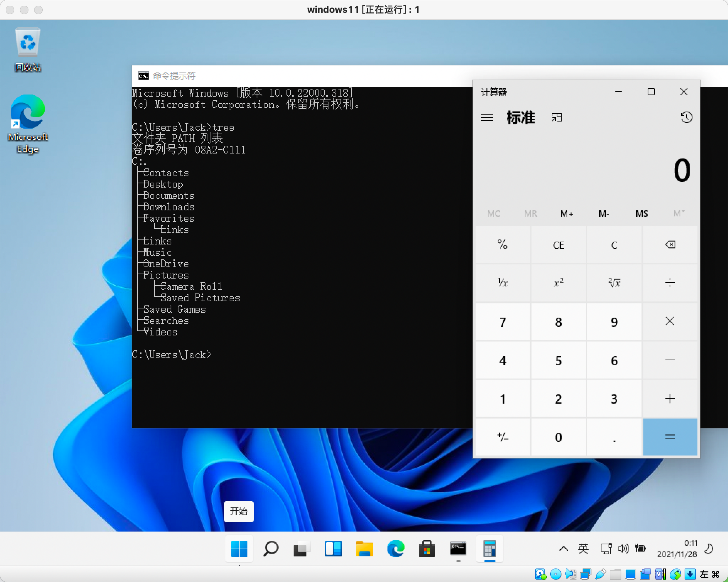The height and width of the screenshot is (582, 728).
Task: Click VirtualBox display status icon
Action: (x=630, y=574)
